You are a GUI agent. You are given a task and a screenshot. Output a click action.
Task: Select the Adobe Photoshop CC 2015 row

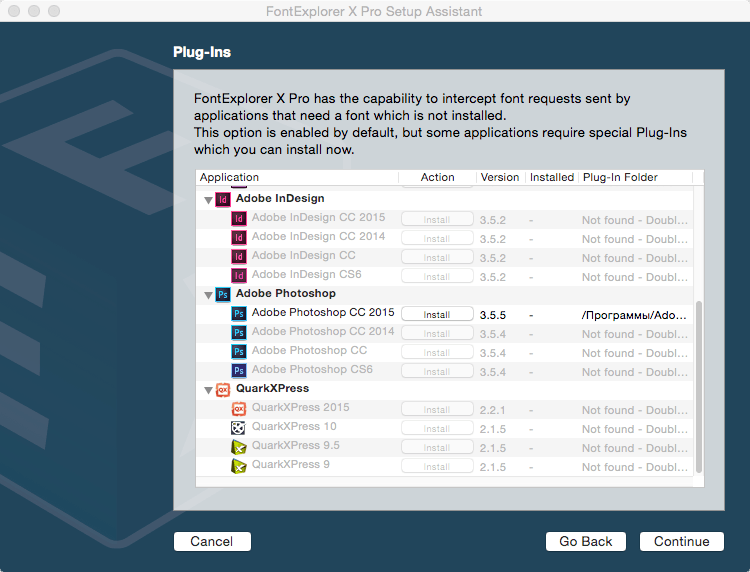(x=444, y=314)
